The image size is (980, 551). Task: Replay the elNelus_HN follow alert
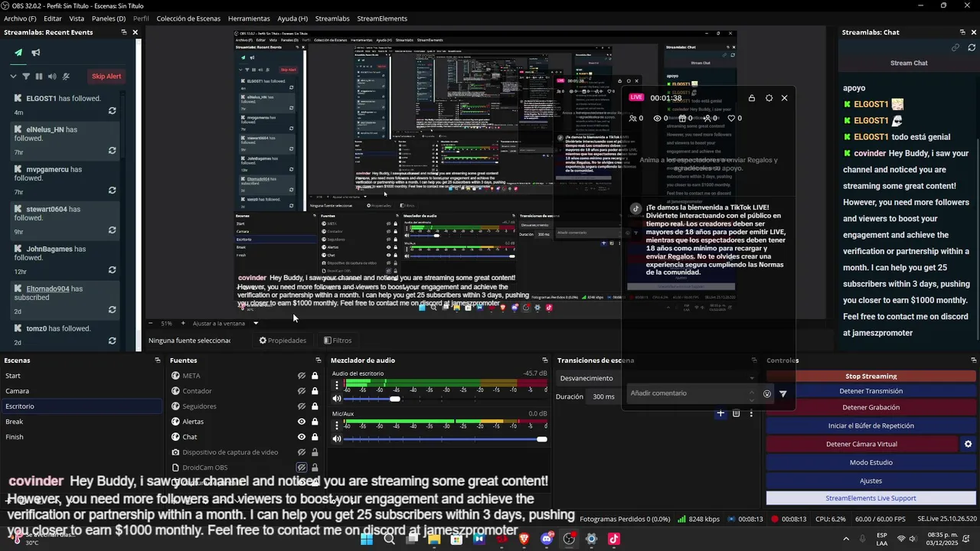pyautogui.click(x=112, y=151)
